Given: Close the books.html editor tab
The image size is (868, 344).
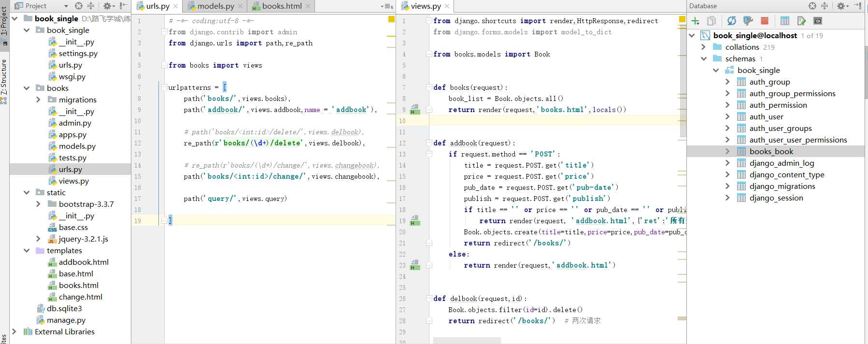Looking at the screenshot, I should 308,6.
